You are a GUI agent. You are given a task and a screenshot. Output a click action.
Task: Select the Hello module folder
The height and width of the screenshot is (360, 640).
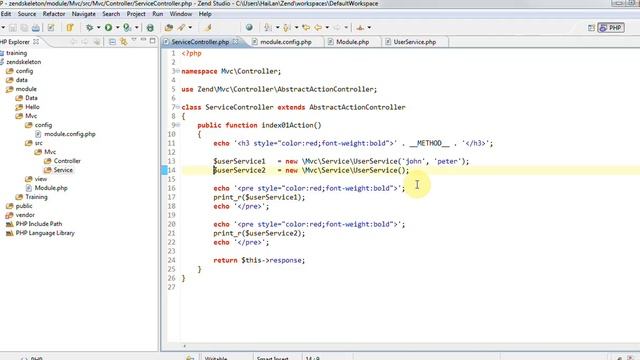pyautogui.click(x=32, y=107)
